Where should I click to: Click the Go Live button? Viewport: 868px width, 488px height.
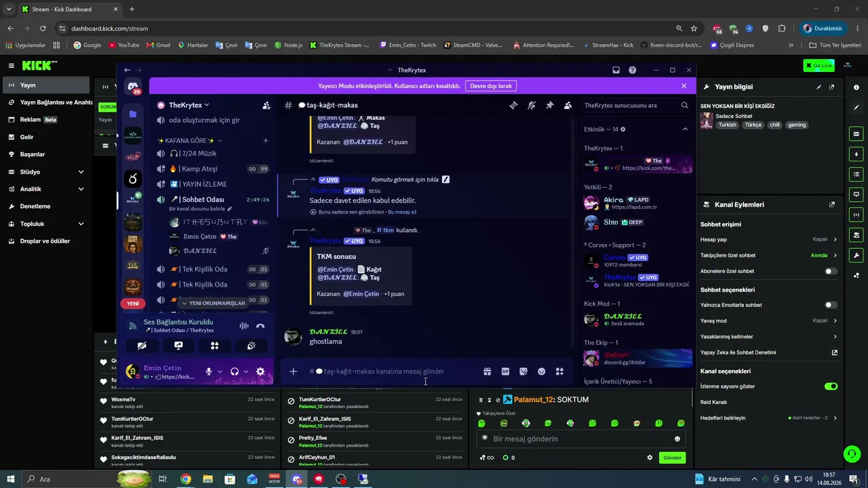click(818, 66)
